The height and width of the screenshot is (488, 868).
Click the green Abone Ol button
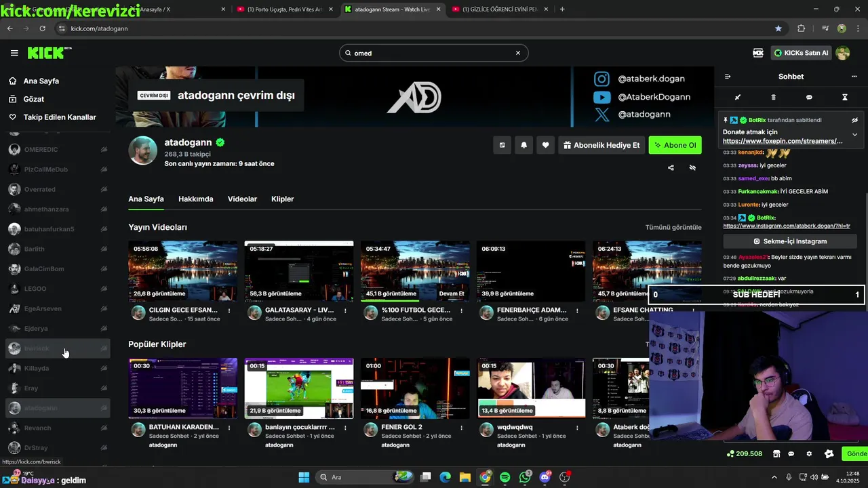point(675,145)
